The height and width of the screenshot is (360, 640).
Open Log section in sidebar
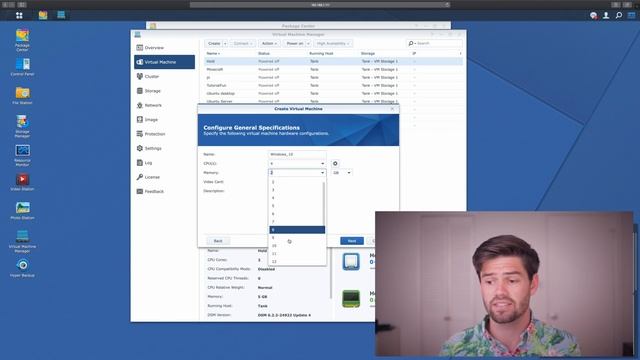(x=164, y=162)
